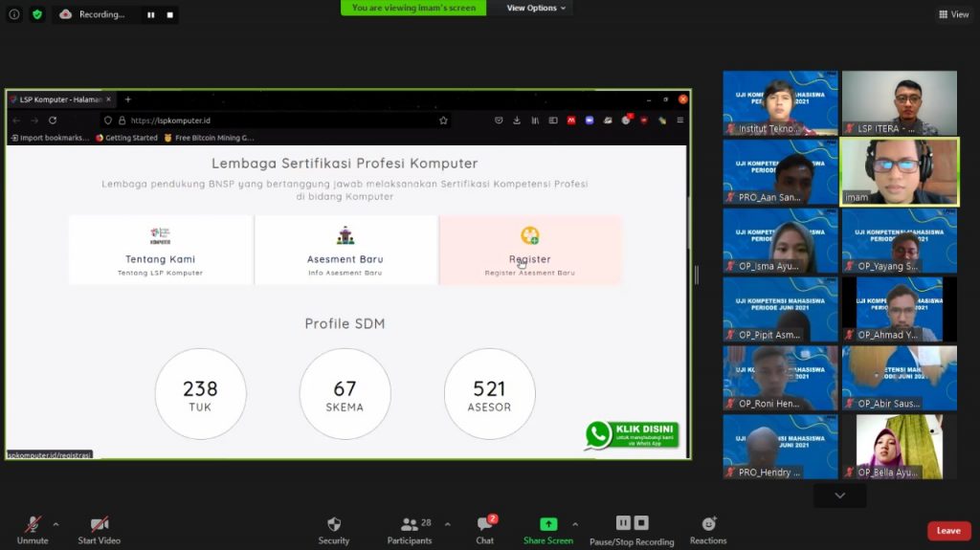The image size is (980, 550).
Task: Leave the meeting
Action: [x=948, y=531]
